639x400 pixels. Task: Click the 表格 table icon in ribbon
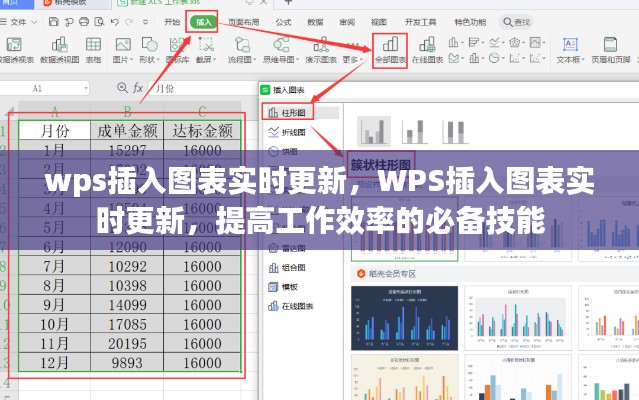coord(92,47)
